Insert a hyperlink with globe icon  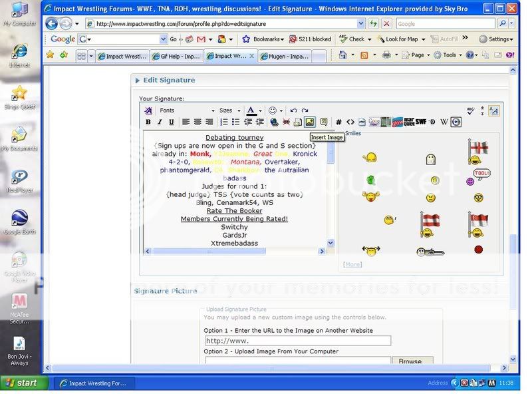click(x=274, y=122)
